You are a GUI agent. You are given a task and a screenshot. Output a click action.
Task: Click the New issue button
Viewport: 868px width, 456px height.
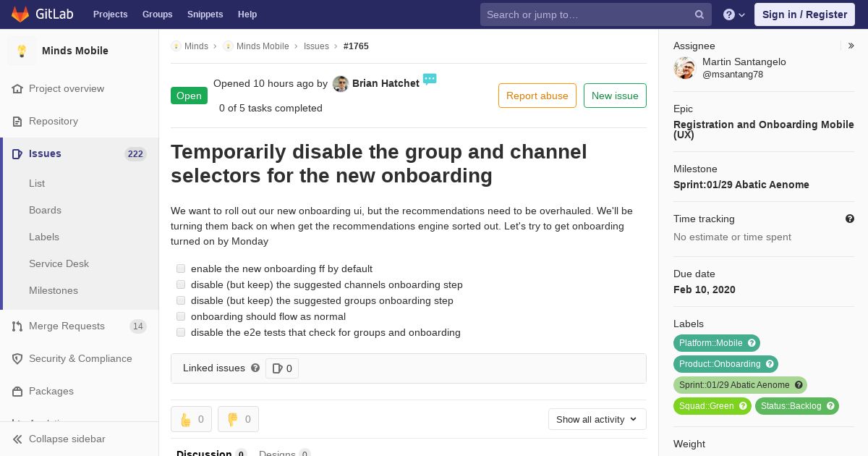click(x=615, y=96)
